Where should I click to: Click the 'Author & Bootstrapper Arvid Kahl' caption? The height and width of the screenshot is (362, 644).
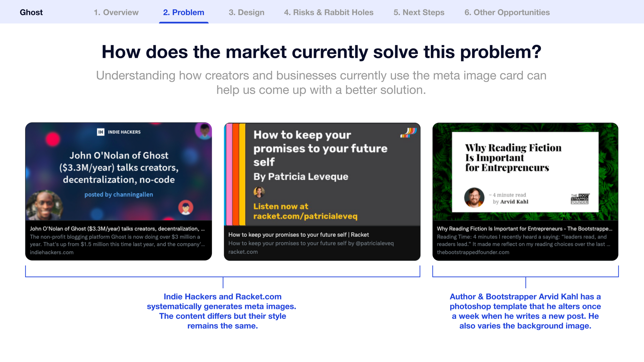525,311
